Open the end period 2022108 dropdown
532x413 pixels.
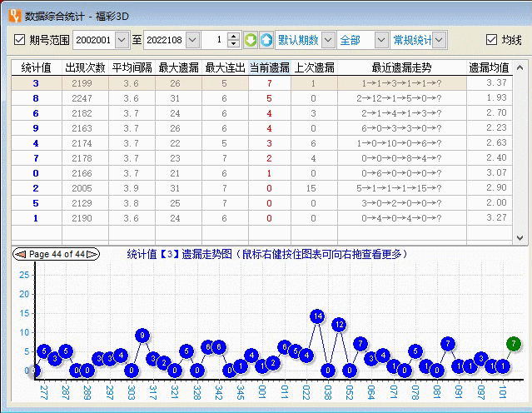(x=192, y=40)
